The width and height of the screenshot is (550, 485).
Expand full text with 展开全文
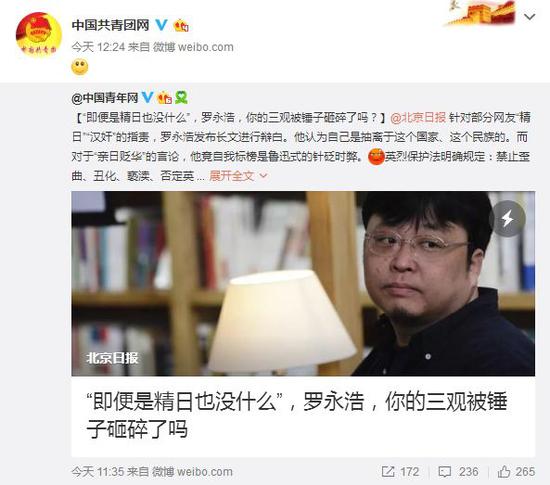pyautogui.click(x=232, y=176)
